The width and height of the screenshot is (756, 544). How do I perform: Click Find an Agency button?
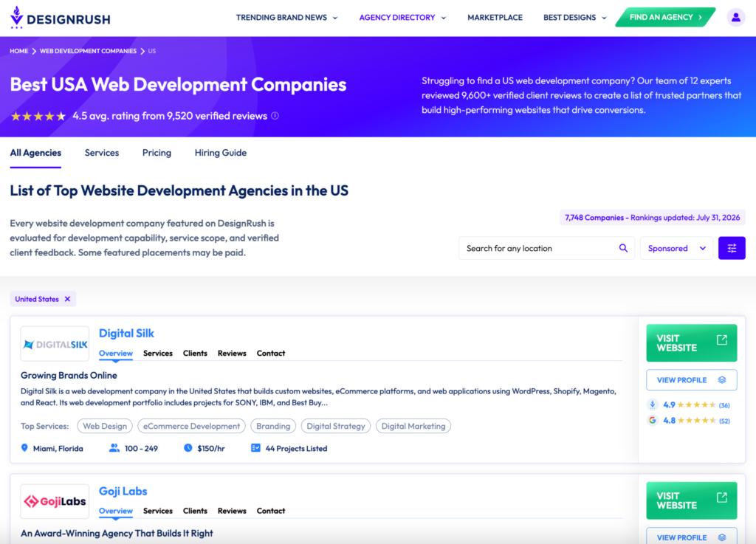(665, 18)
